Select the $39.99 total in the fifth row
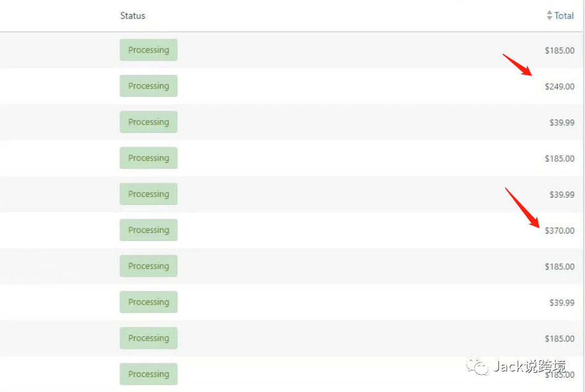 coord(561,194)
